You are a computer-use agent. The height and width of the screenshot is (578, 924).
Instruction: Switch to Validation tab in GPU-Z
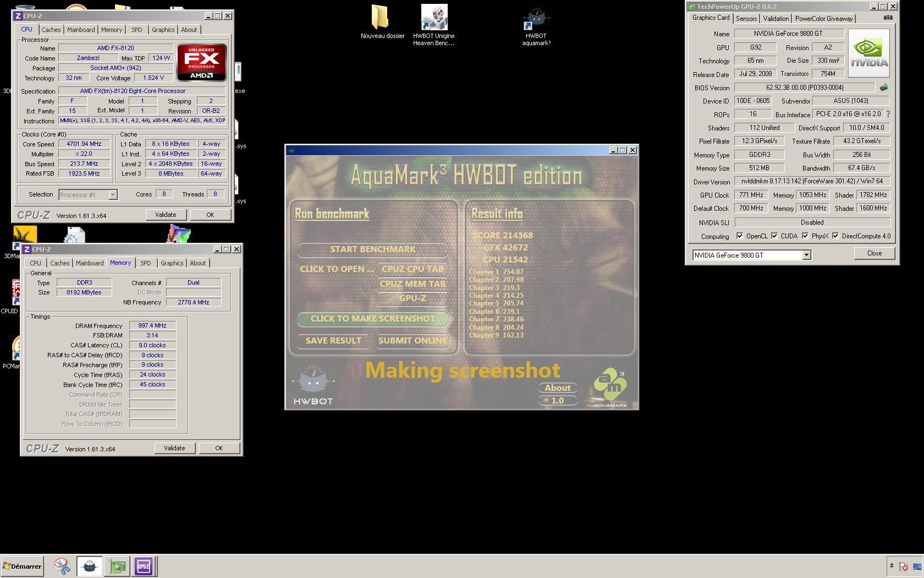776,19
